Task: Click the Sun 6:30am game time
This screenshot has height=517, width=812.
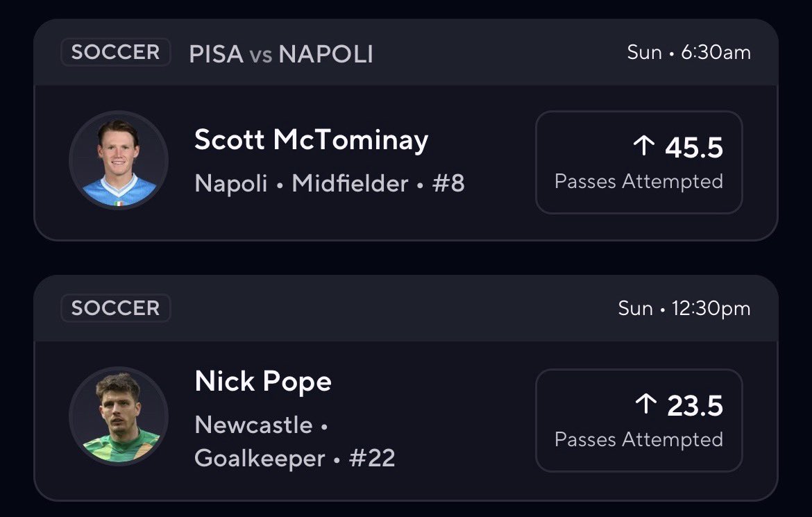Action: pos(688,52)
